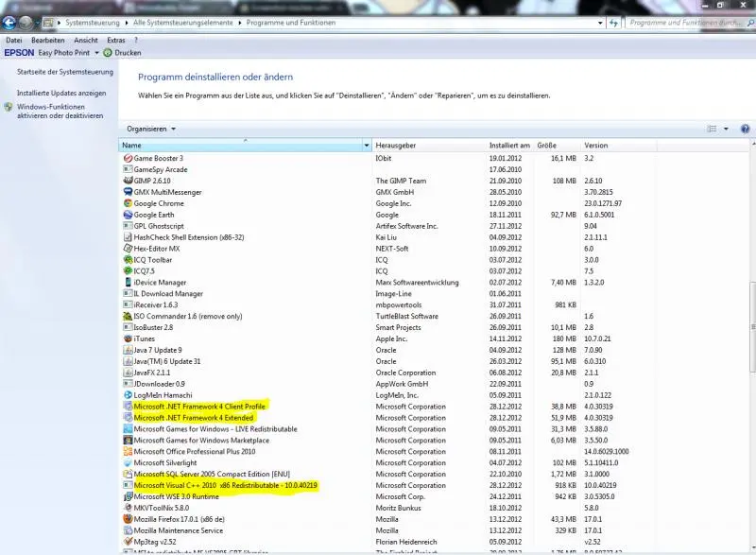This screenshot has height=555, width=756.
Task: Sort by Installiert am column header
Action: point(509,146)
